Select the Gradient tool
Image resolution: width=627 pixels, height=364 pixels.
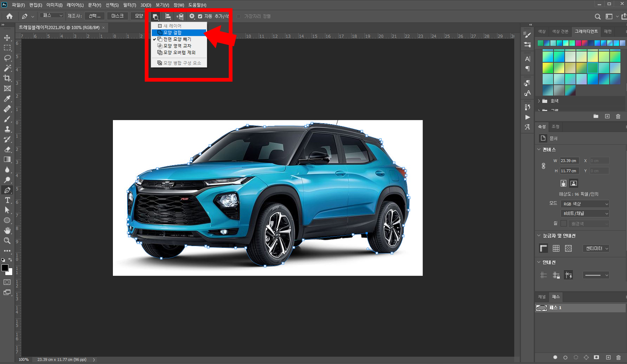pos(7,160)
